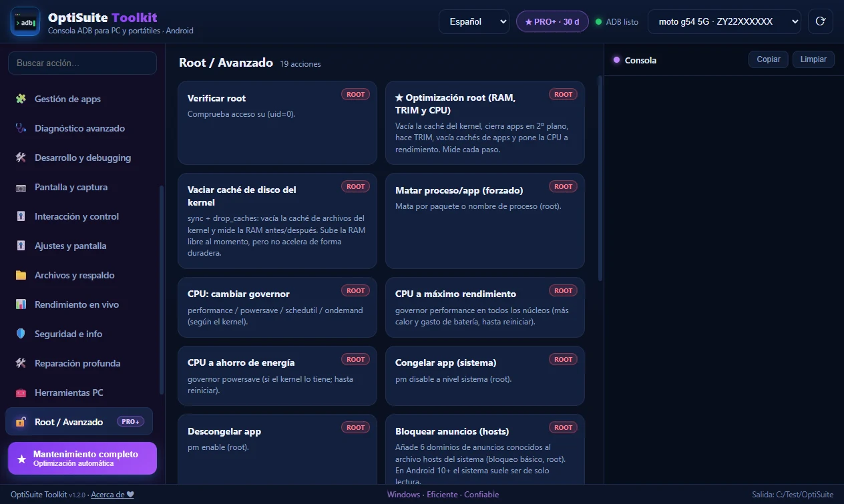Click the camera icon beside Pantalla y captura
Screen dimensions: 844x504
pyautogui.click(x=21, y=187)
